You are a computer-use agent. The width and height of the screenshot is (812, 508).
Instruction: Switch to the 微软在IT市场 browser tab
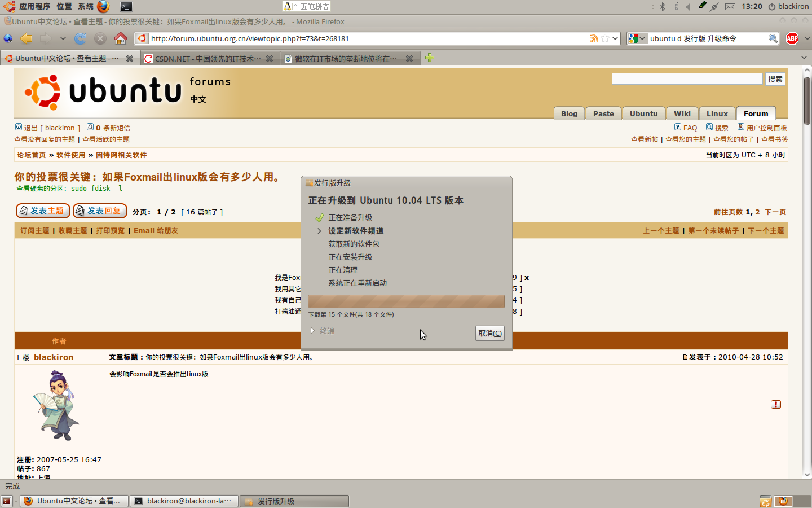tap(349, 59)
